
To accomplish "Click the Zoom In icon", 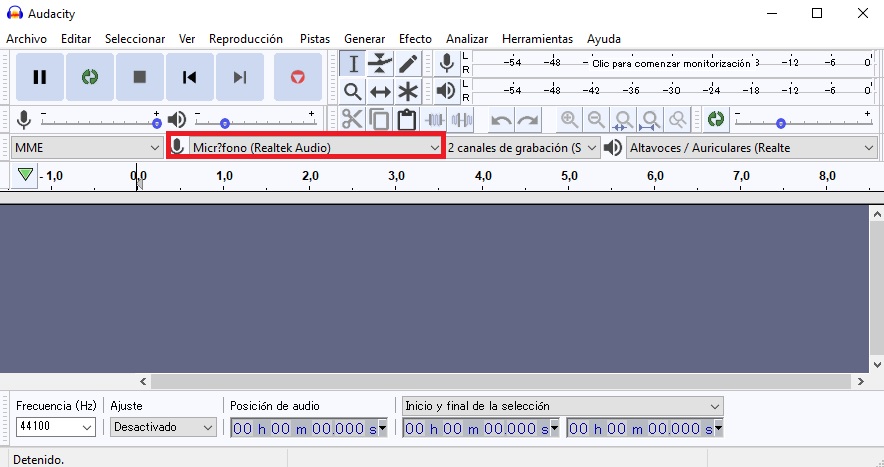I will pos(569,120).
